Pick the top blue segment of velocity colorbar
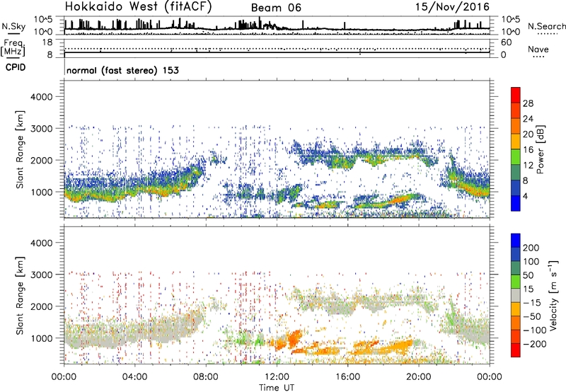Image resolution: width=566 pixels, height=392 pixels. tap(516, 240)
